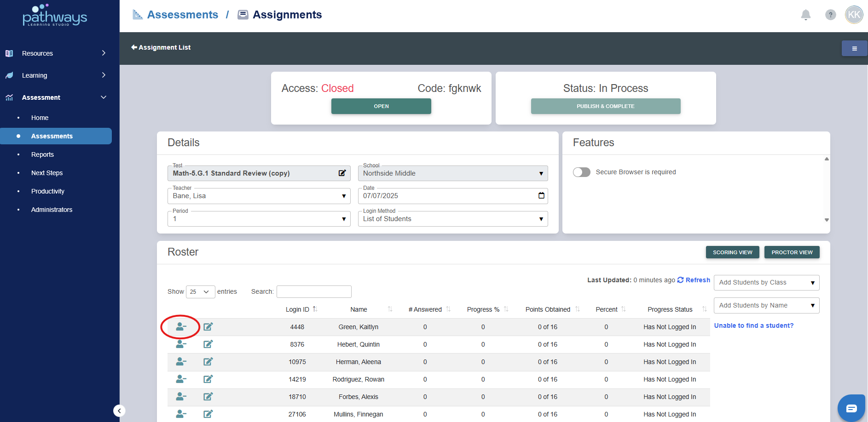868x422 pixels.
Task: Open Reports in the sidebar
Action: pos(42,154)
